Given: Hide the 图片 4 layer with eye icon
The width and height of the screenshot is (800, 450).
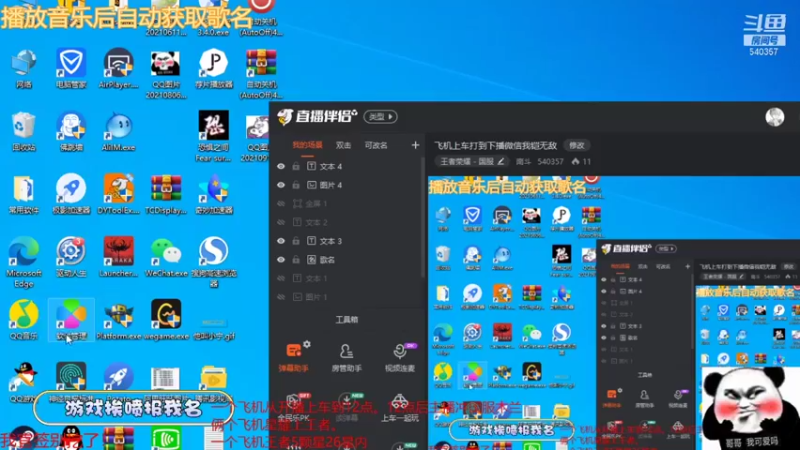Looking at the screenshot, I should click(x=281, y=185).
